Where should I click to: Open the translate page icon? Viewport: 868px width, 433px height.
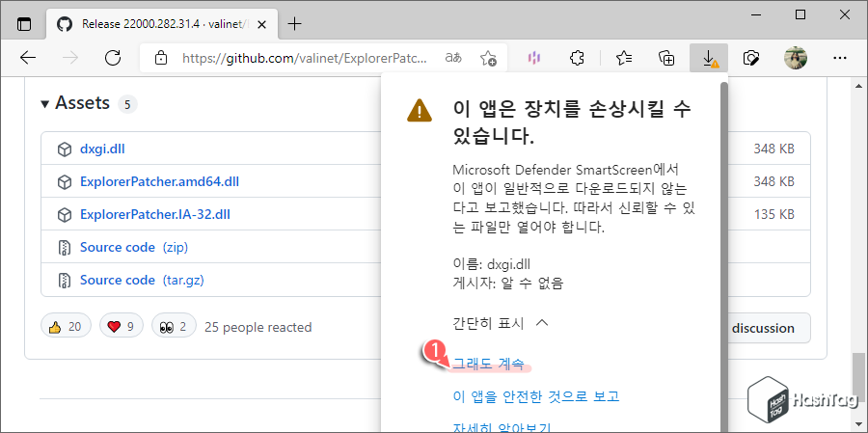tap(453, 58)
